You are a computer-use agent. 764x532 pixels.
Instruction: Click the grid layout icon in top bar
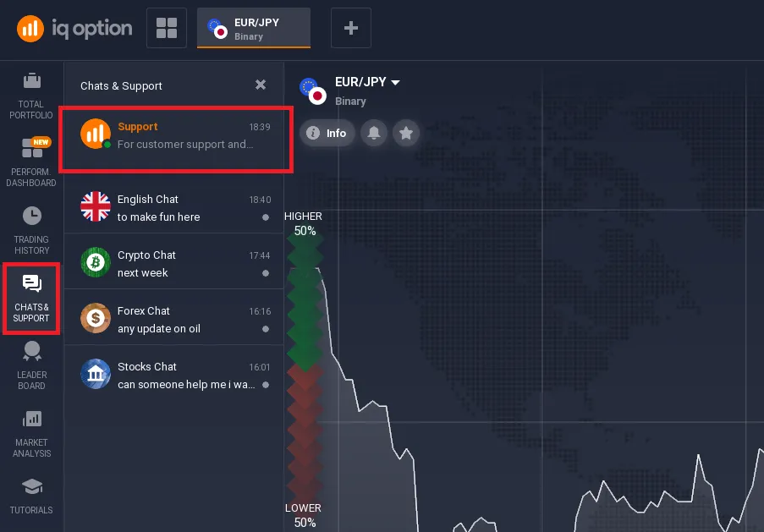[x=166, y=28]
